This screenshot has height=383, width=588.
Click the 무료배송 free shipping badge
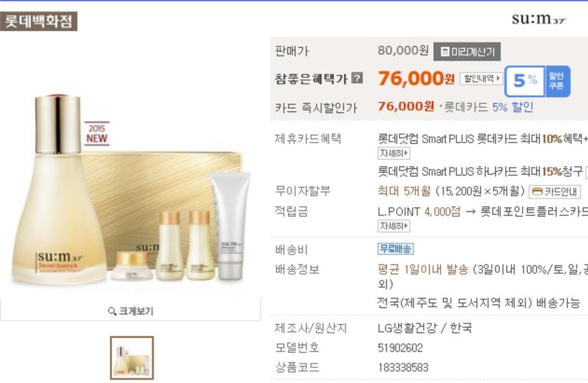(395, 249)
